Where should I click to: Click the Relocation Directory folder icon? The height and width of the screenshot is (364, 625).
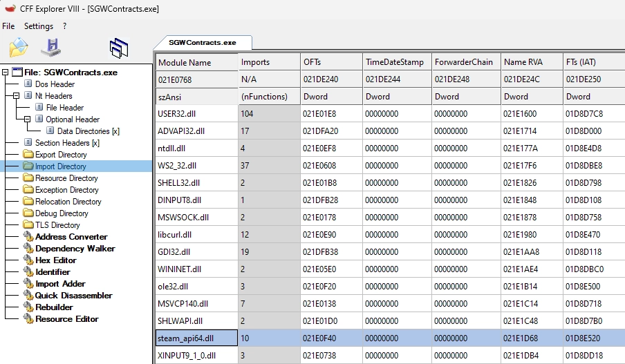pos(28,201)
